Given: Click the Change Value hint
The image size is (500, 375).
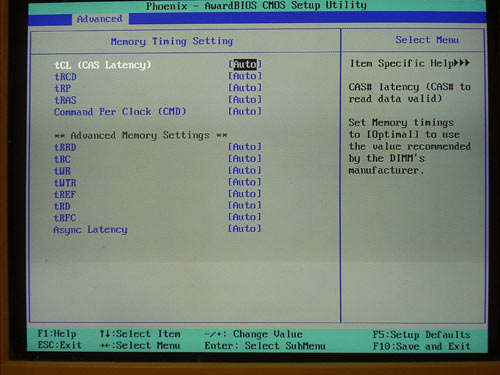Looking at the screenshot, I should (x=253, y=334).
